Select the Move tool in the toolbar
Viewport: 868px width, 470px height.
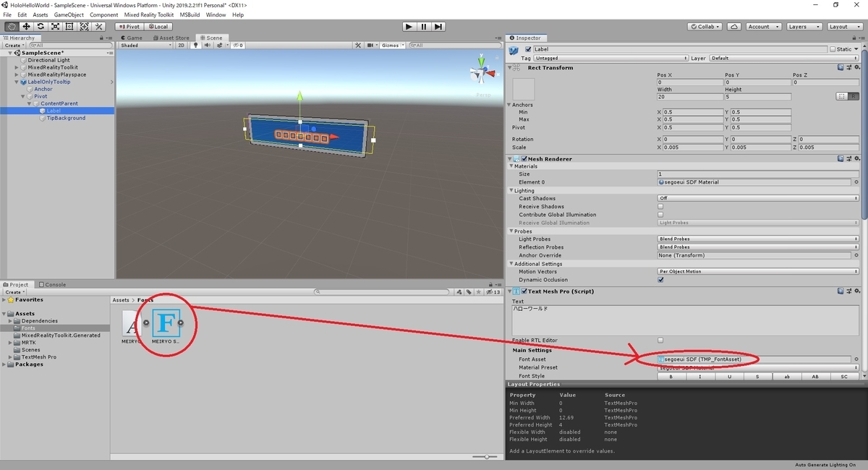pos(26,27)
